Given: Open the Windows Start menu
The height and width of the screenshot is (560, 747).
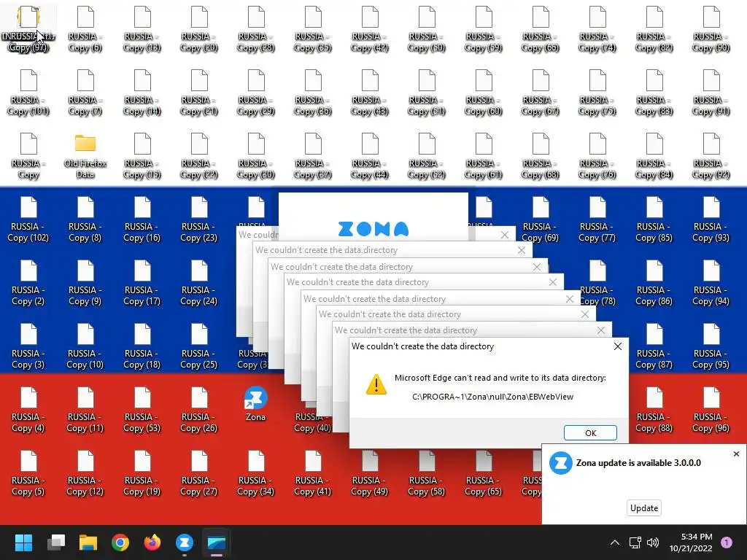Looking at the screenshot, I should pos(23,542).
